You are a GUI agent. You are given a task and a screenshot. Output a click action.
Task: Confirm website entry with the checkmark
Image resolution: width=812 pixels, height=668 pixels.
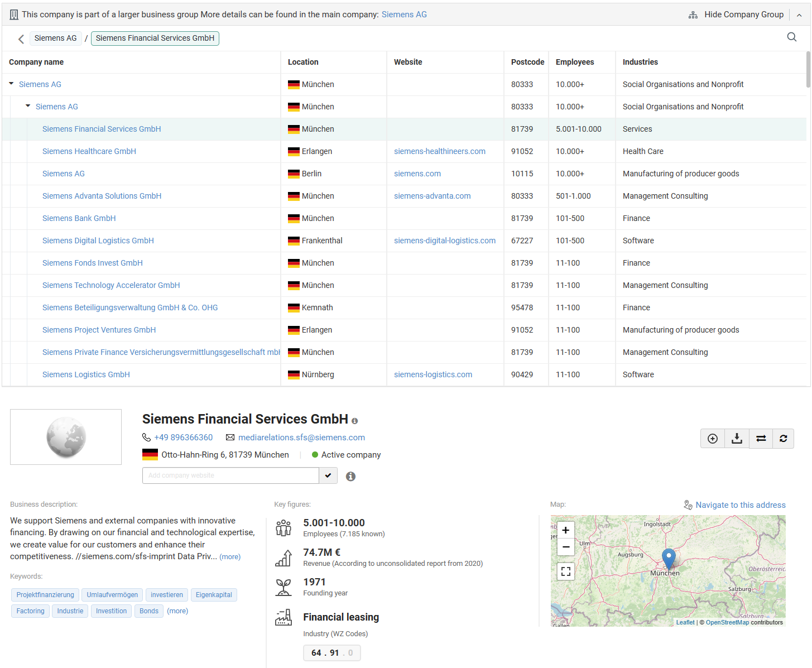tap(328, 475)
